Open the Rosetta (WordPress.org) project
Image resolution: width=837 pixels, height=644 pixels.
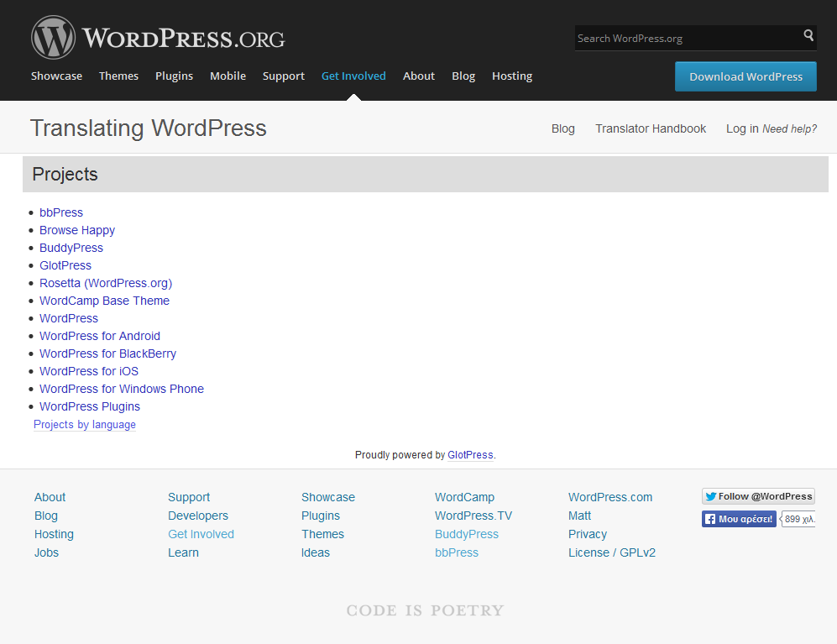[106, 283]
